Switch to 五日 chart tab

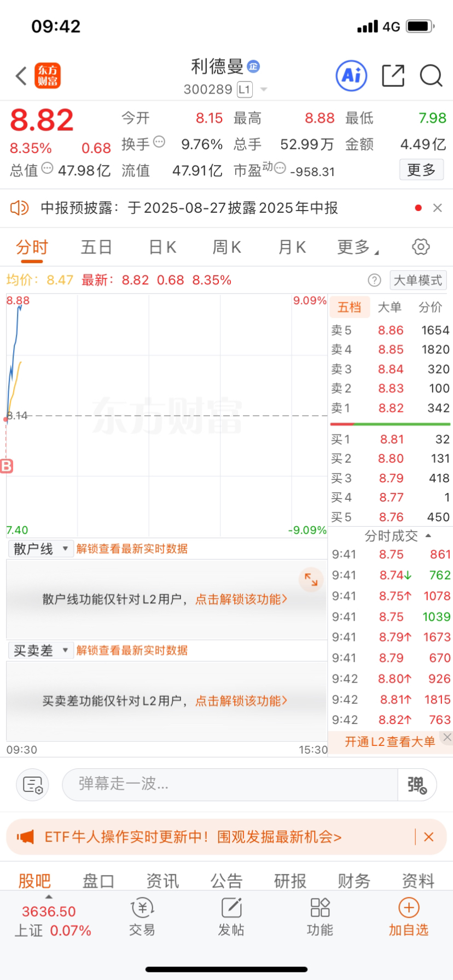point(97,247)
